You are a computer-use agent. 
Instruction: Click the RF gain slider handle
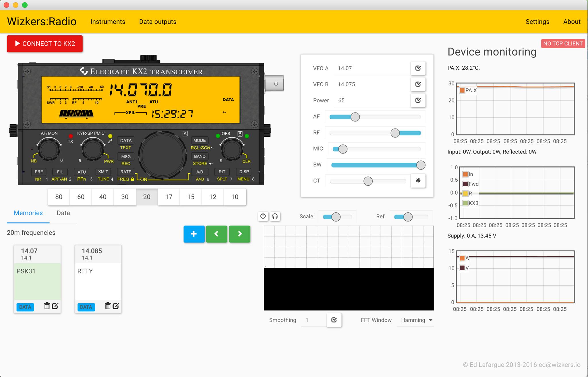pos(395,133)
